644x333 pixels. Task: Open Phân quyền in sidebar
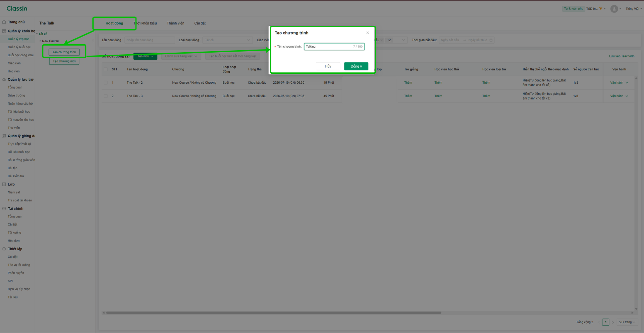pos(16,273)
